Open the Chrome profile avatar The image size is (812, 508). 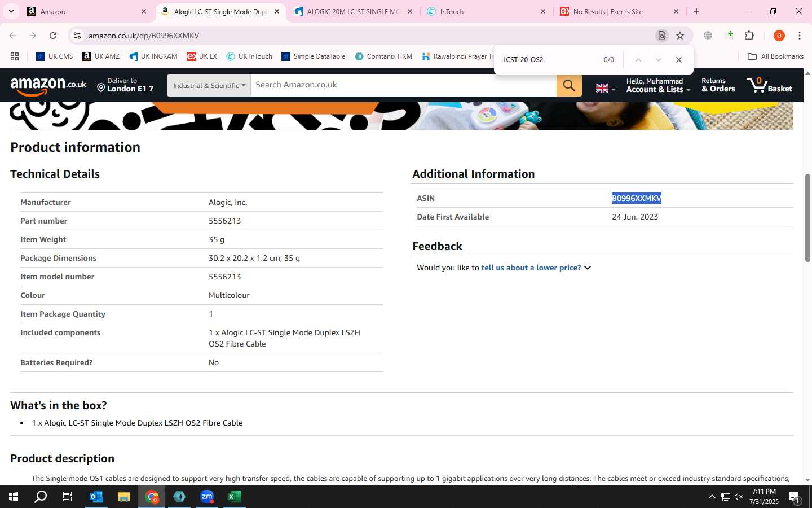click(x=779, y=36)
